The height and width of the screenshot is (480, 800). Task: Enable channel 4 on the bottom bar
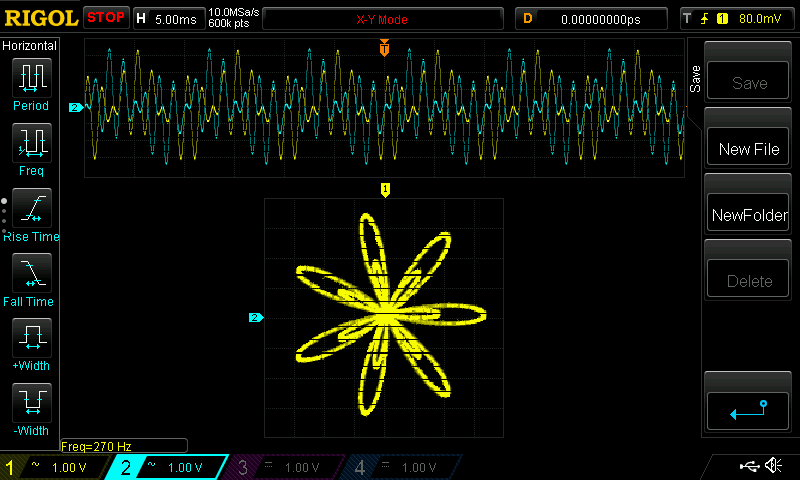[x=401, y=467]
